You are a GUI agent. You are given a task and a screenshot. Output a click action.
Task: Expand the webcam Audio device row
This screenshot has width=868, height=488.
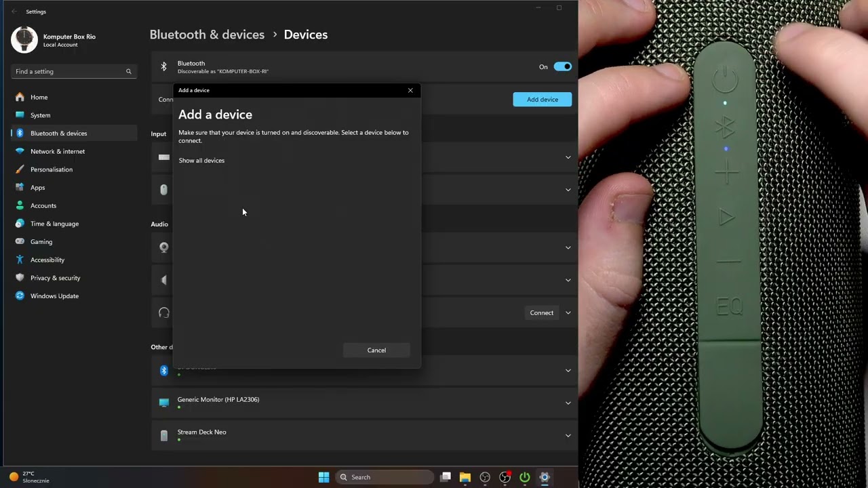click(568, 247)
